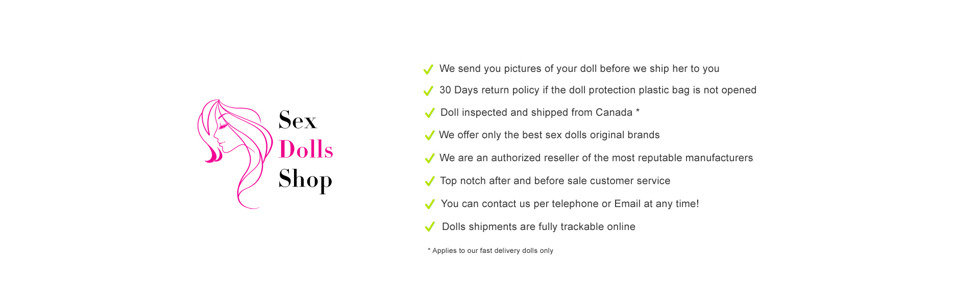The height and width of the screenshot is (306, 980).
Task: Click the pink 'Dolls' logo word
Action: click(x=306, y=150)
